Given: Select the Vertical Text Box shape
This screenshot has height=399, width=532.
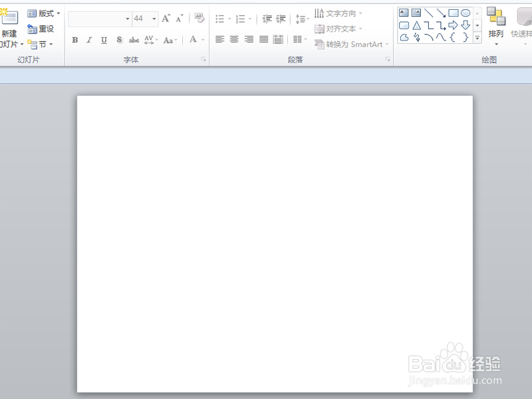Looking at the screenshot, I should pyautogui.click(x=416, y=13).
